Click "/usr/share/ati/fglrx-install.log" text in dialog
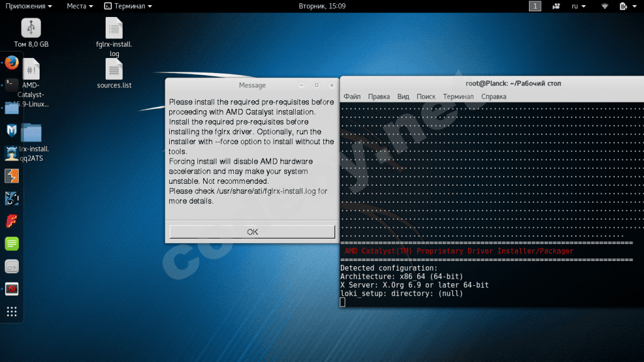 coord(266,191)
